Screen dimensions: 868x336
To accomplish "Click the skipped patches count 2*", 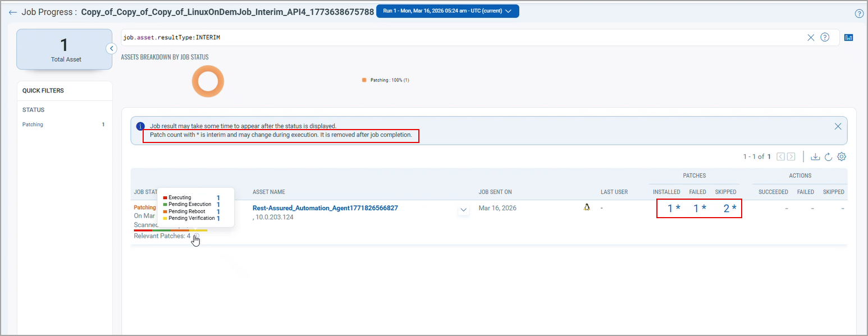I will pos(729,209).
